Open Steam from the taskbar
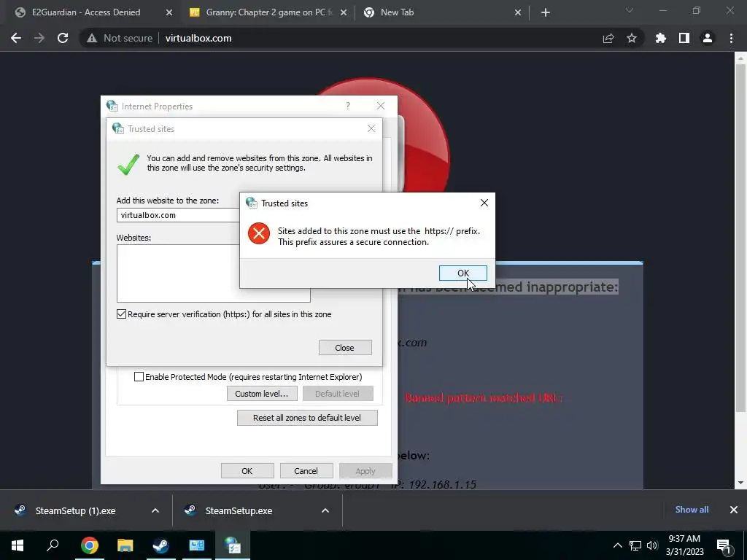The image size is (747, 560). (161, 545)
